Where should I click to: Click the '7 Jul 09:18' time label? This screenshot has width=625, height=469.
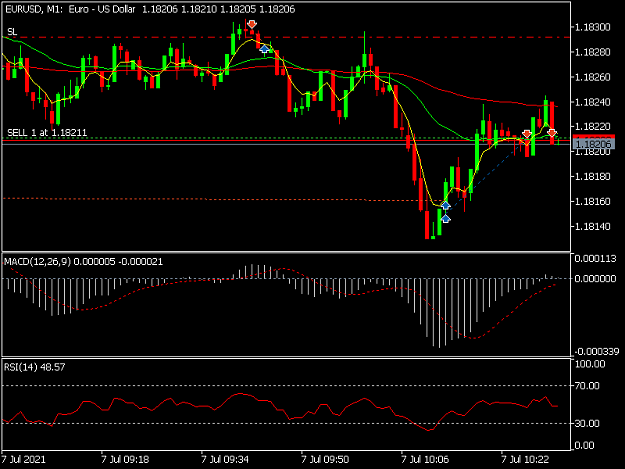tap(125, 459)
